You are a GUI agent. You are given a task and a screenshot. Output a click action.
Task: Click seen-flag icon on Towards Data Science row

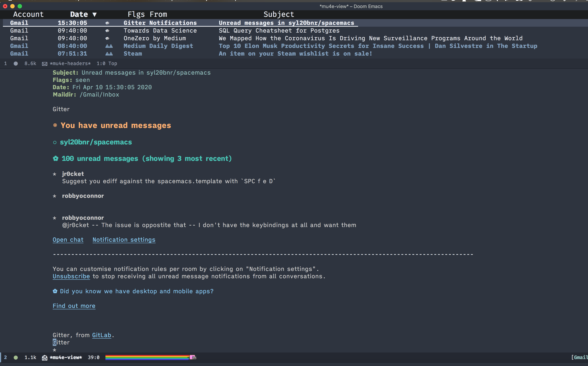point(107,31)
